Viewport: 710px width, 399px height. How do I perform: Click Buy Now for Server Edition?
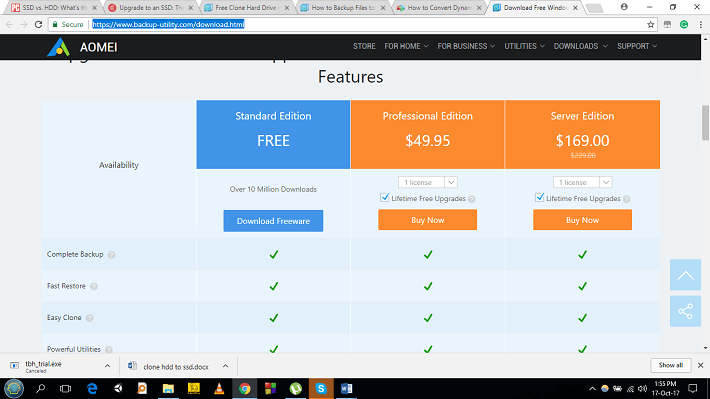pos(582,220)
